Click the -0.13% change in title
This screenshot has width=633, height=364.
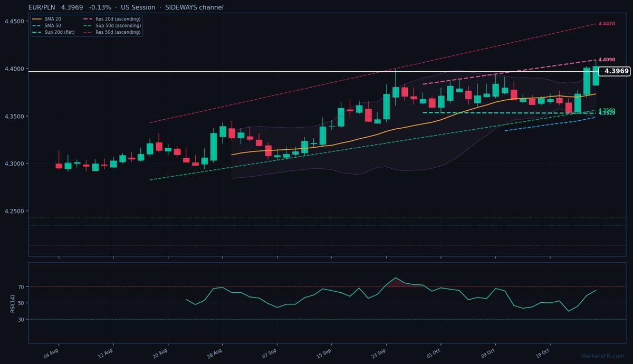pos(100,7)
